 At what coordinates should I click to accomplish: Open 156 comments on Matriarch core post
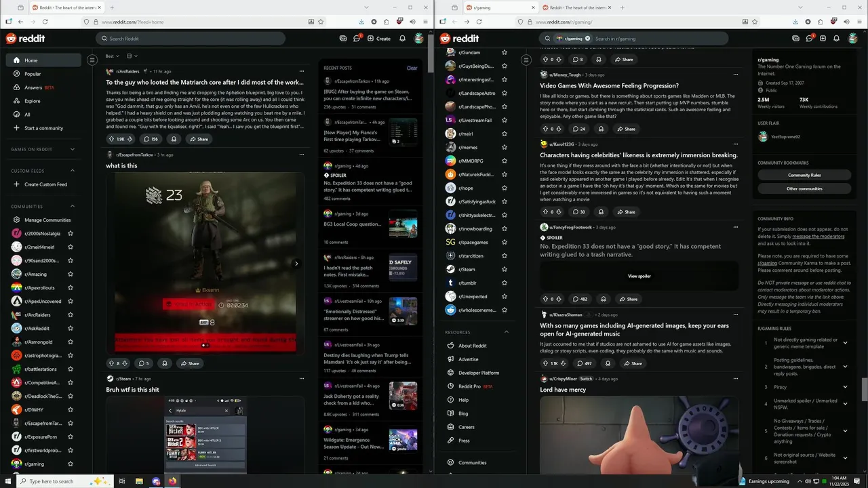(151, 139)
